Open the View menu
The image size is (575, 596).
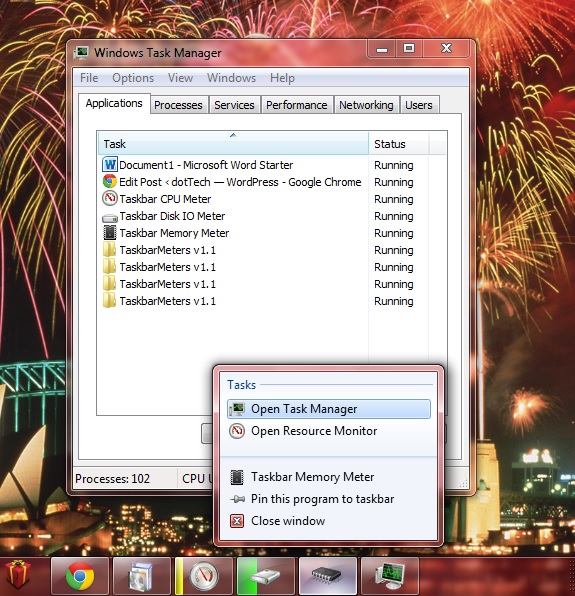pos(181,78)
